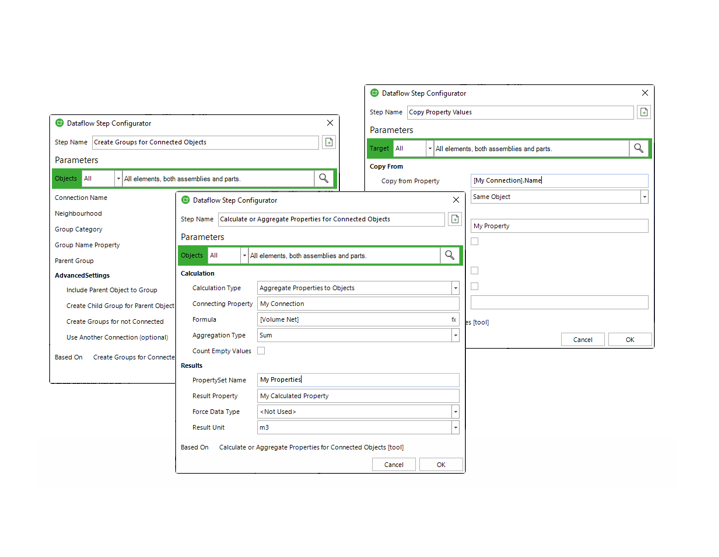Click the filter description field in Copy Property window
Screen dimensions: 719x557
(x=531, y=148)
